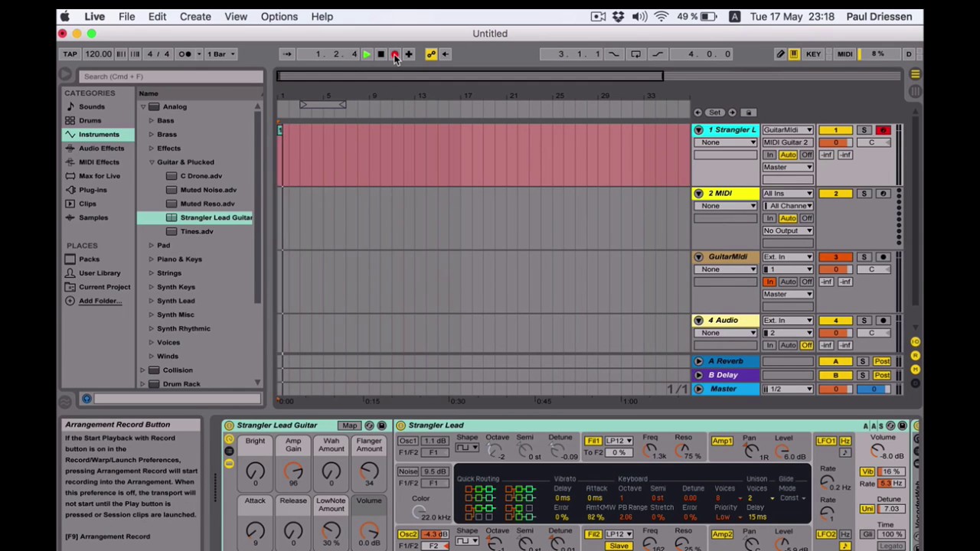Toggle the Automation Arm button
Image resolution: width=980 pixels, height=551 pixels.
(x=431, y=54)
